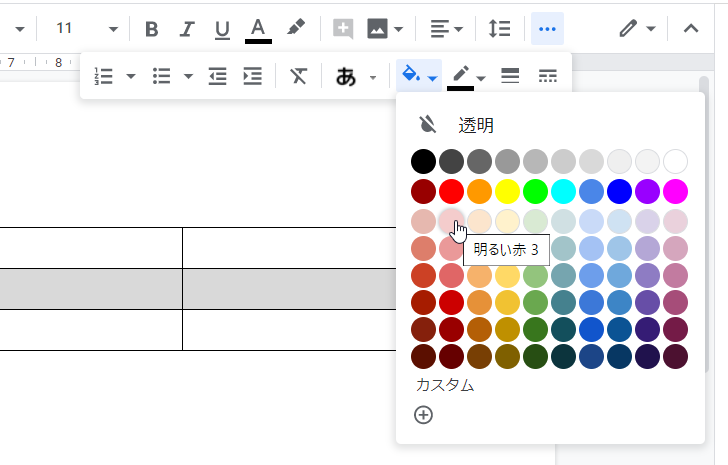The image size is (728, 465).
Task: Open the highlight color marker tool
Action: tap(296, 28)
